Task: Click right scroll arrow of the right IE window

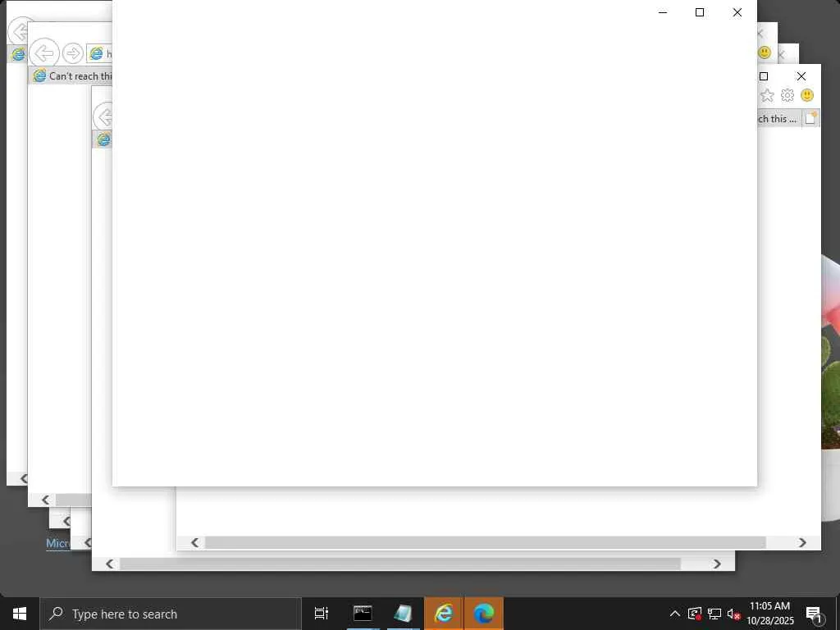Action: [802, 542]
